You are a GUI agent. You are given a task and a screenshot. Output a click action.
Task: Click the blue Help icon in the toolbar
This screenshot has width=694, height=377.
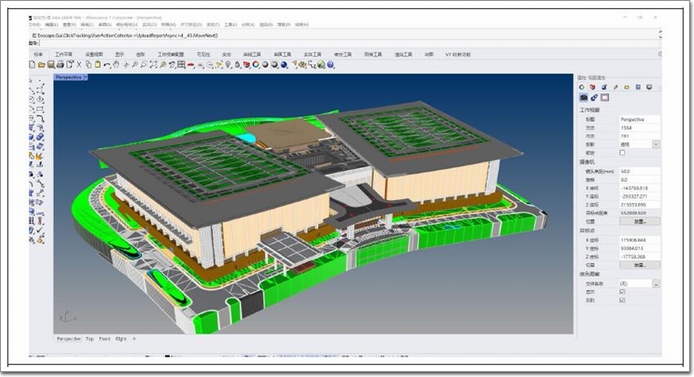[x=330, y=65]
